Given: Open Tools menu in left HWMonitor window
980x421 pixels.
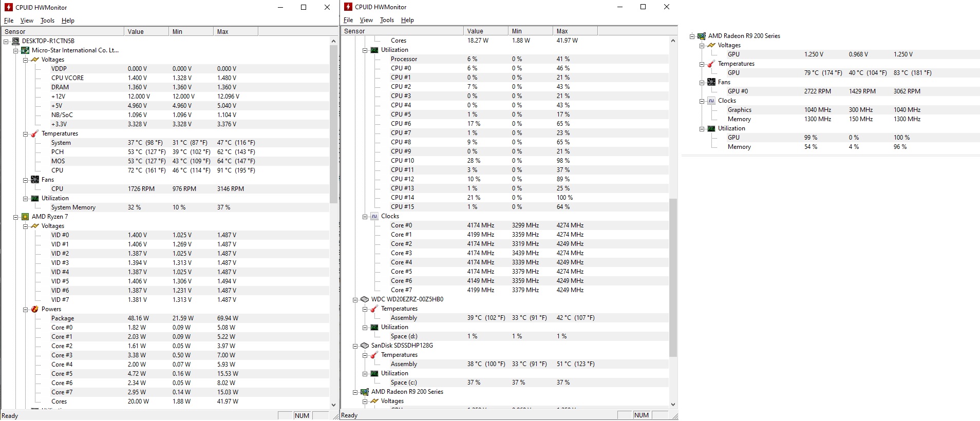Looking at the screenshot, I should coord(47,21).
